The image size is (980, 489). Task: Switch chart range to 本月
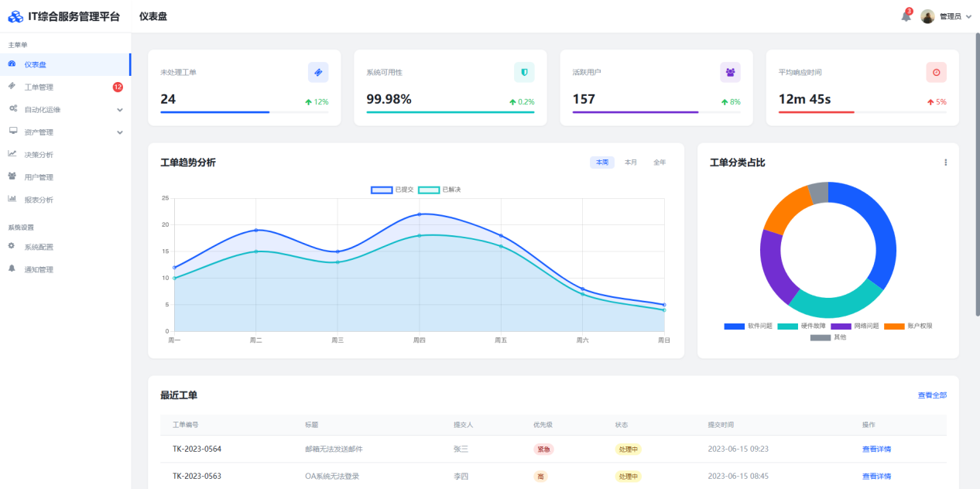tap(631, 162)
